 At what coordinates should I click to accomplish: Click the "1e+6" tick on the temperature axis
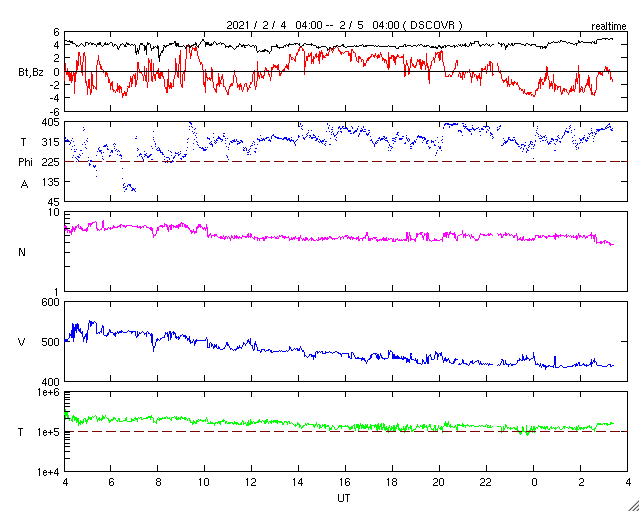coord(48,392)
